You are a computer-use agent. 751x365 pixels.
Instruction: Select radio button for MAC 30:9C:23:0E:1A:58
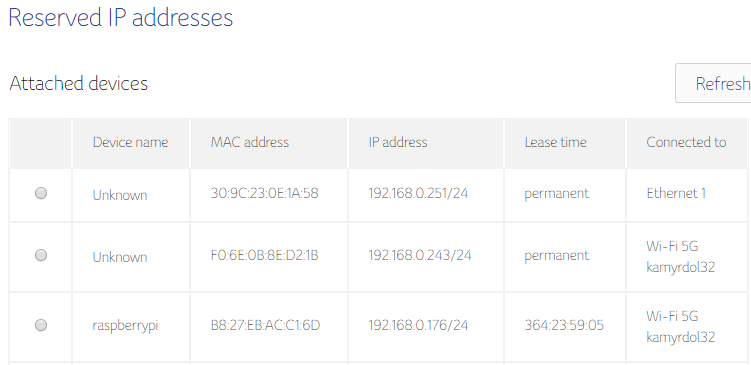pyautogui.click(x=41, y=193)
